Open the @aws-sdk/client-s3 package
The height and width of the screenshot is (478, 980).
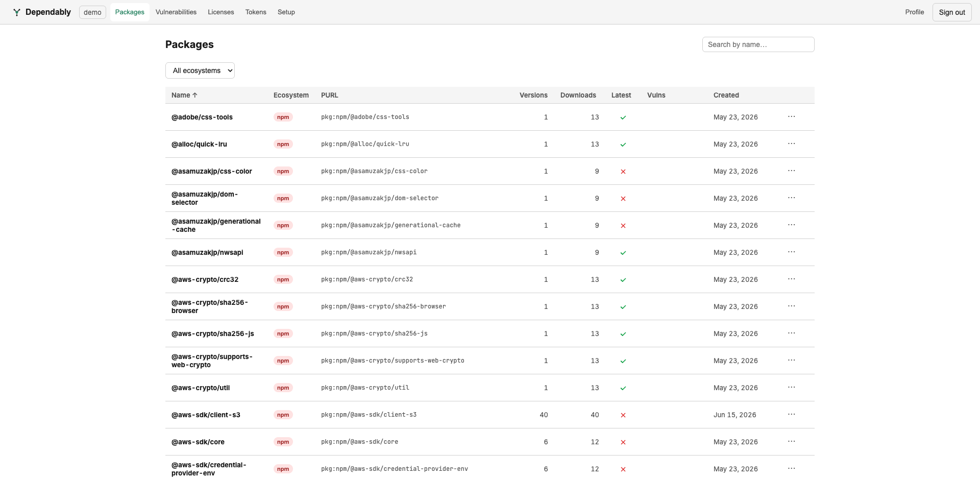pos(206,415)
